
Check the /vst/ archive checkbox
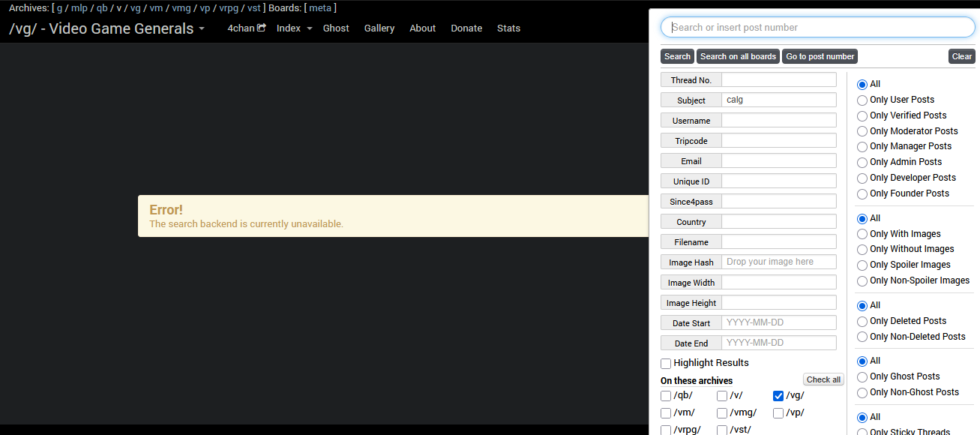coord(722,430)
